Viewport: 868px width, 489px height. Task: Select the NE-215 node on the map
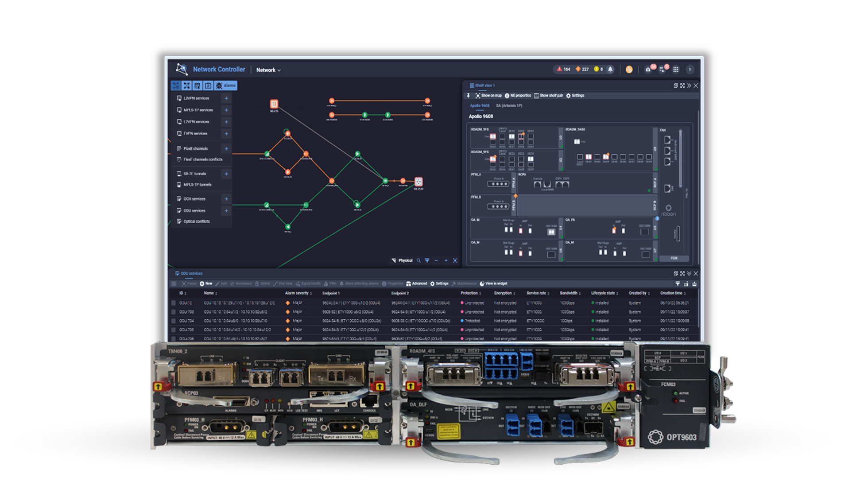click(x=274, y=104)
